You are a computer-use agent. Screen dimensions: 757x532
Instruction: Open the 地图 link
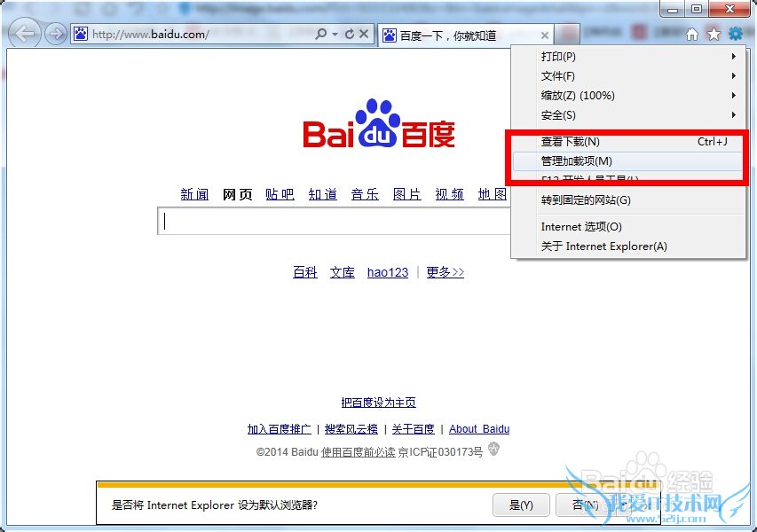pyautogui.click(x=493, y=194)
